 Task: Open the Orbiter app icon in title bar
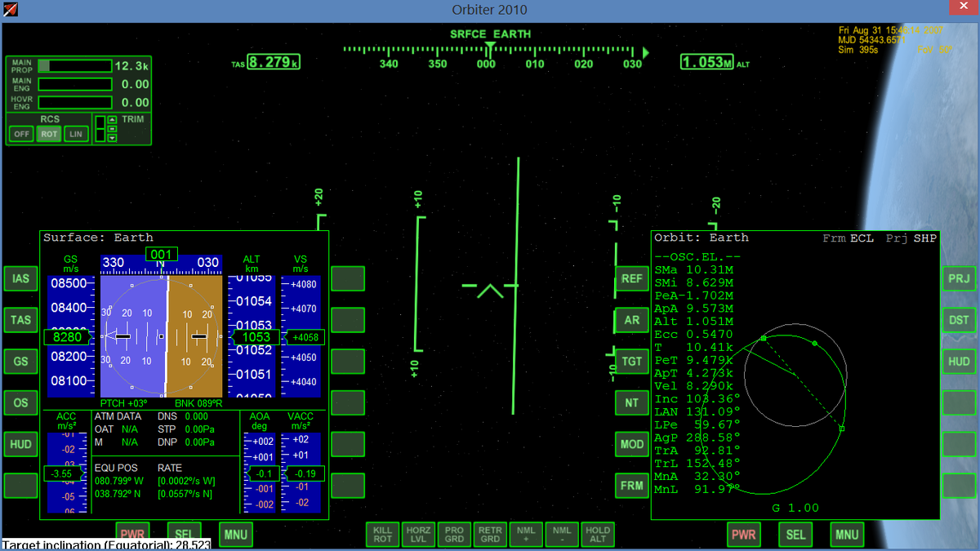pos(9,9)
